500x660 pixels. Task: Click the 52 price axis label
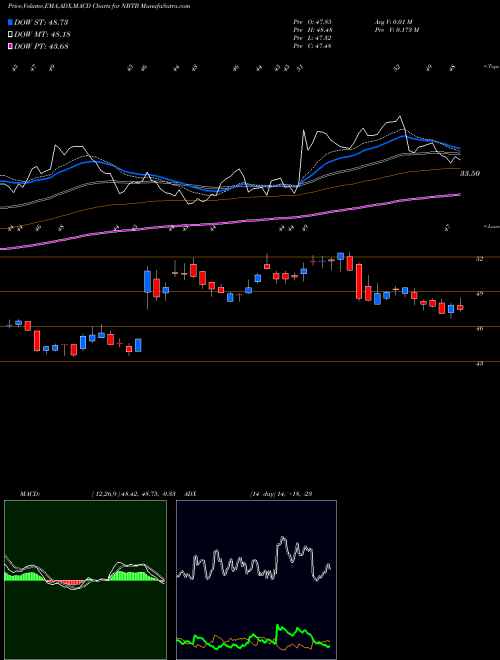pos(479,259)
